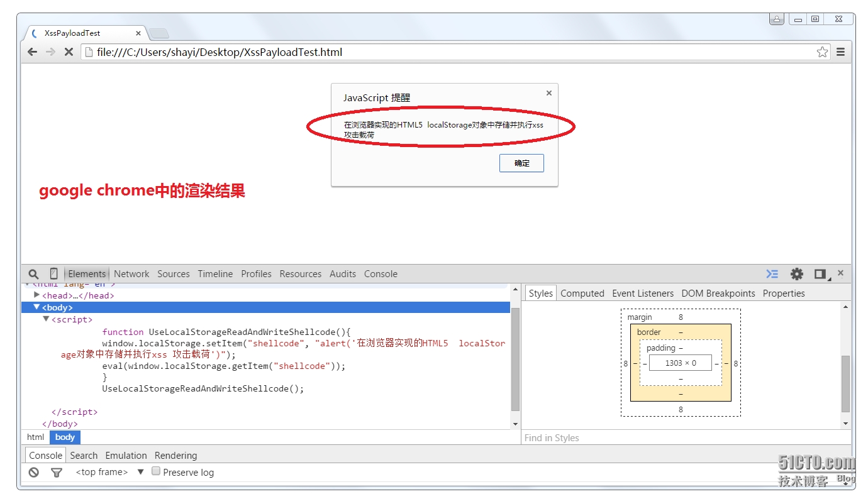Viewport: 868px width, 499px height.
Task: Click the padding label in box model
Action: [x=661, y=348]
